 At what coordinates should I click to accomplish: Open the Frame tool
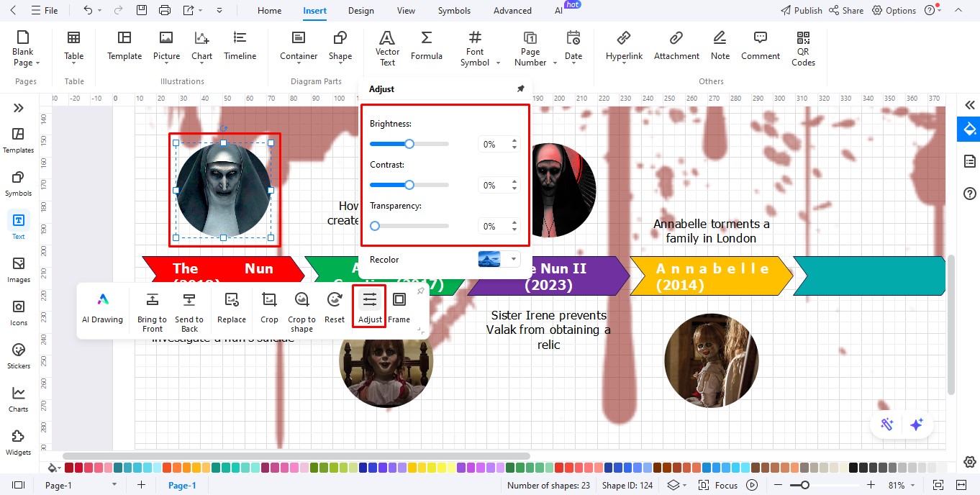[x=399, y=309]
